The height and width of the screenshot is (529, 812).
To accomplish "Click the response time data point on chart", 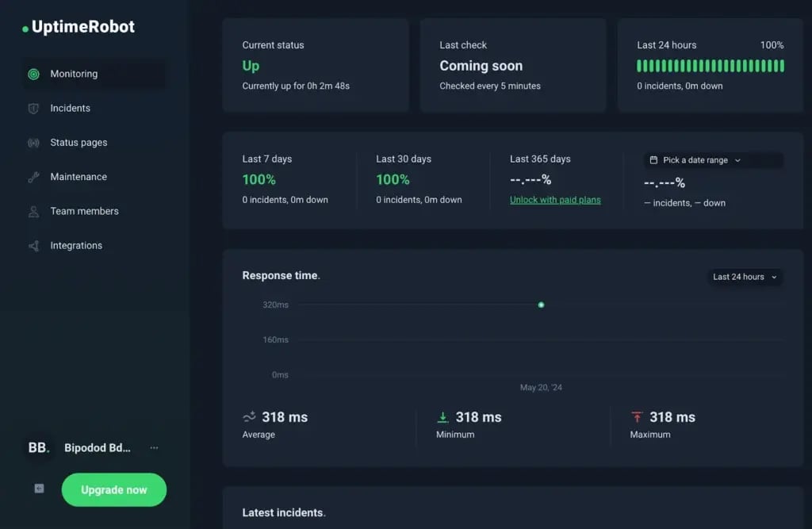I will 541,305.
